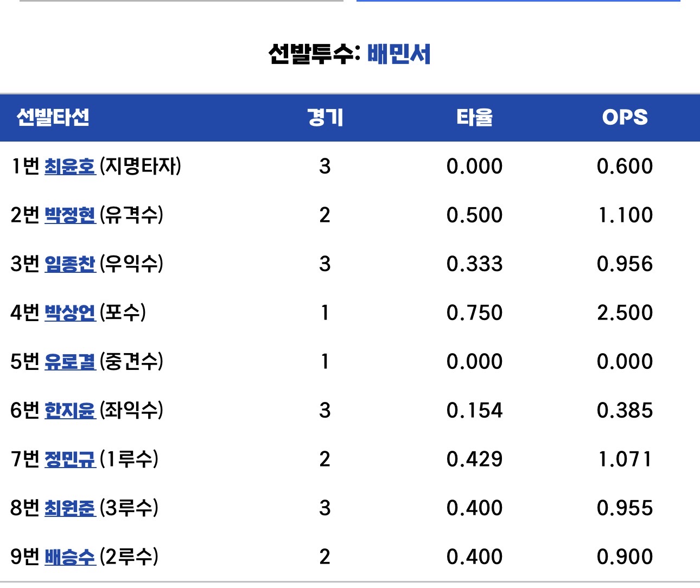The height and width of the screenshot is (588, 700).
Task: Click 임종찬's OPS value 0.956
Action: click(625, 264)
